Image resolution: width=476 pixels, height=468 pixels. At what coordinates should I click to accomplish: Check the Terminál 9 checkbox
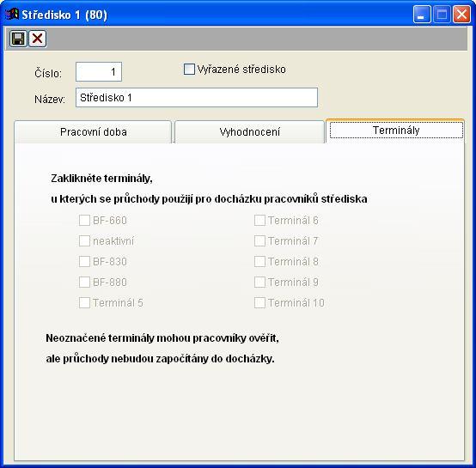tap(259, 282)
